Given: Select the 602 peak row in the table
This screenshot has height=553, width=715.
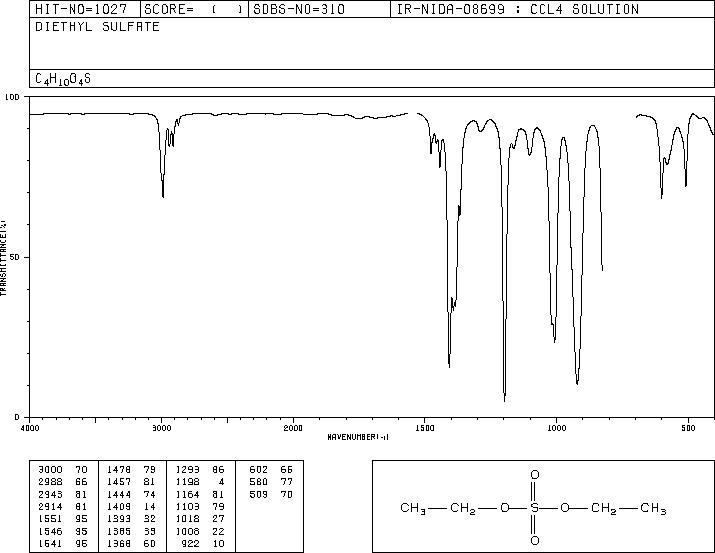Looking at the screenshot, I should tap(271, 470).
